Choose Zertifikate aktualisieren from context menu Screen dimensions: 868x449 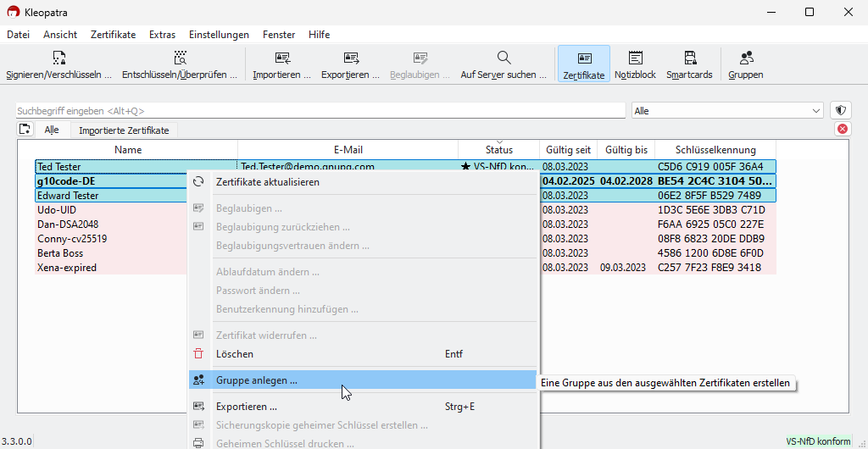click(x=363, y=182)
